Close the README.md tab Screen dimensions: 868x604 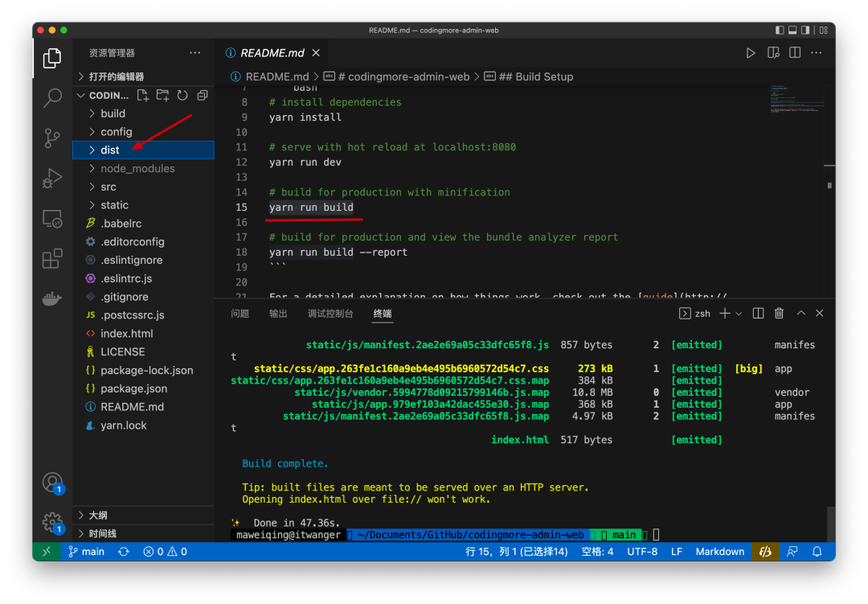pos(316,52)
